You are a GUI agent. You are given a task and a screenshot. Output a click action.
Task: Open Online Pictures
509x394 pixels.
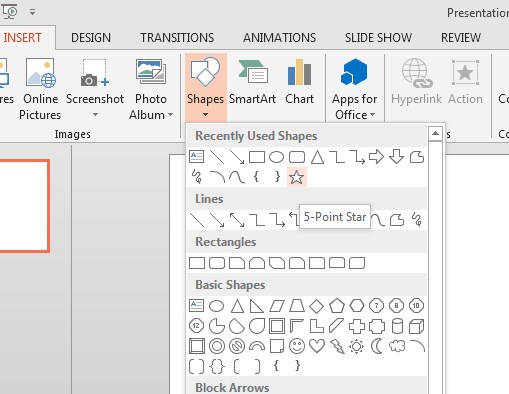click(x=40, y=89)
